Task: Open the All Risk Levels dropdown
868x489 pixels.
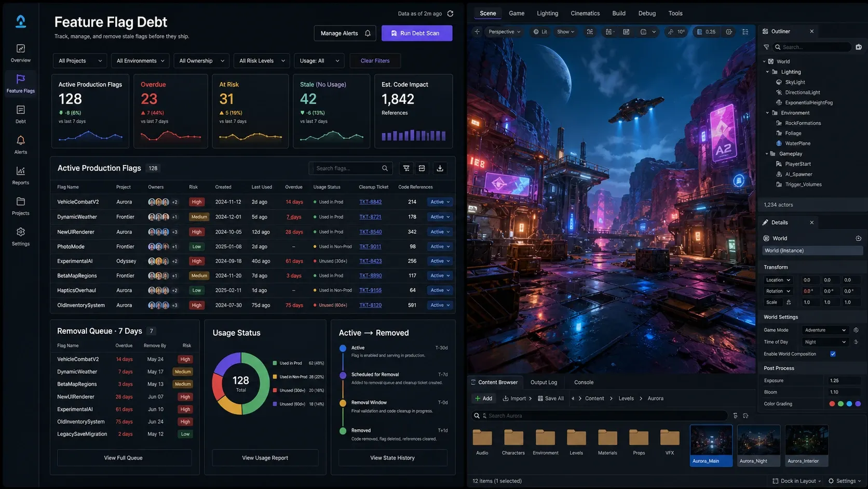Action: (x=262, y=61)
